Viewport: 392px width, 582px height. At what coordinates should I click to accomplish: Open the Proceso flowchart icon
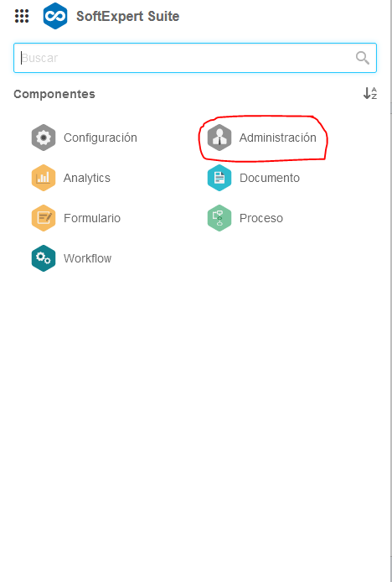[x=219, y=218]
